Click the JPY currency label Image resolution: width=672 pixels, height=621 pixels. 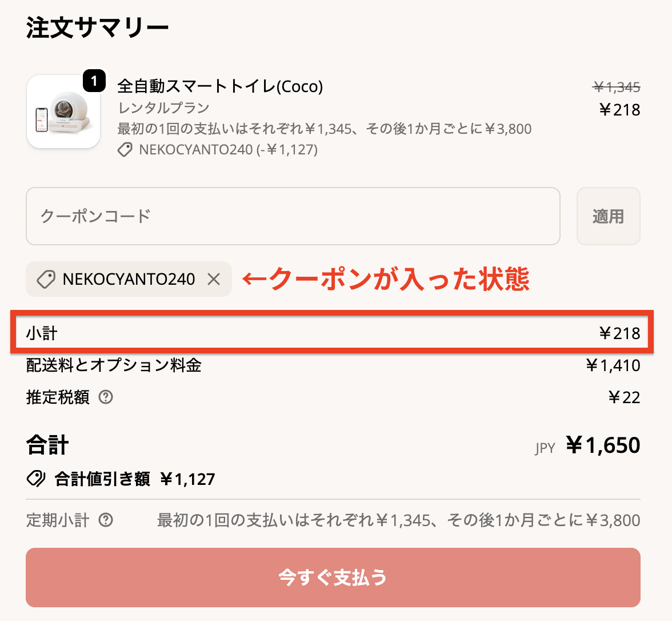[x=545, y=448]
